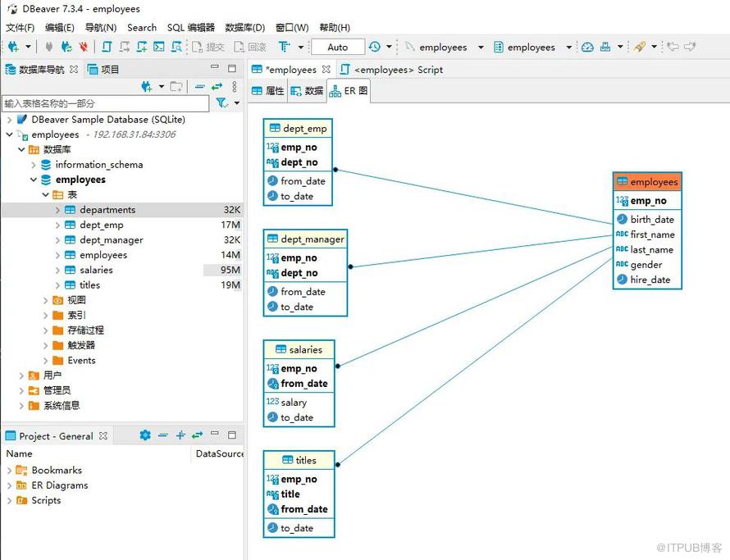This screenshot has width=730, height=560.
Task: Select the 视图 folder in navigator
Action: pyautogui.click(x=77, y=300)
